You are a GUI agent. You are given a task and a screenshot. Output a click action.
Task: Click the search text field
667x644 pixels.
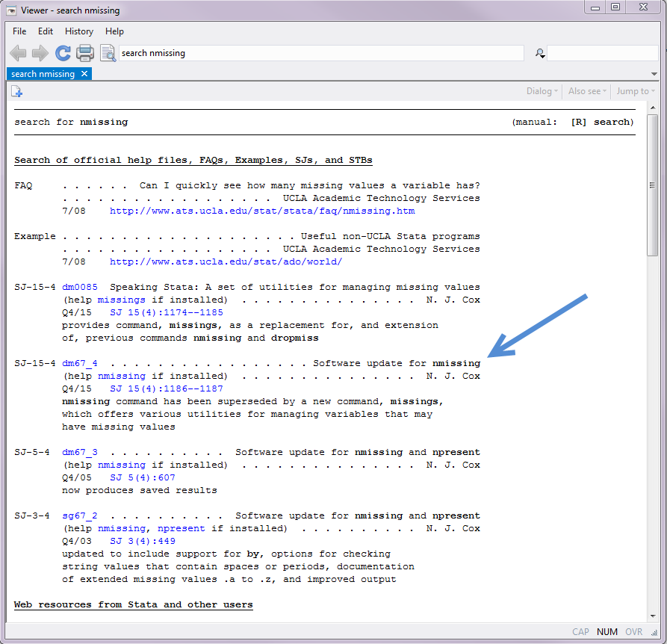point(602,53)
